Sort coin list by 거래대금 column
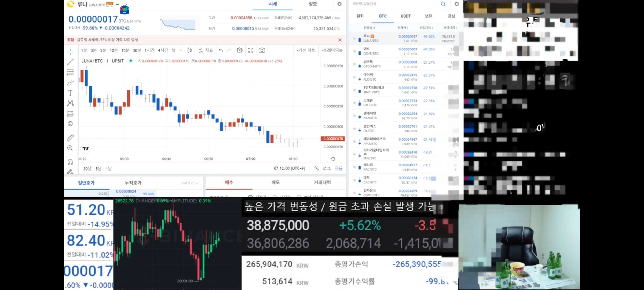The image size is (644, 290). pos(450,28)
